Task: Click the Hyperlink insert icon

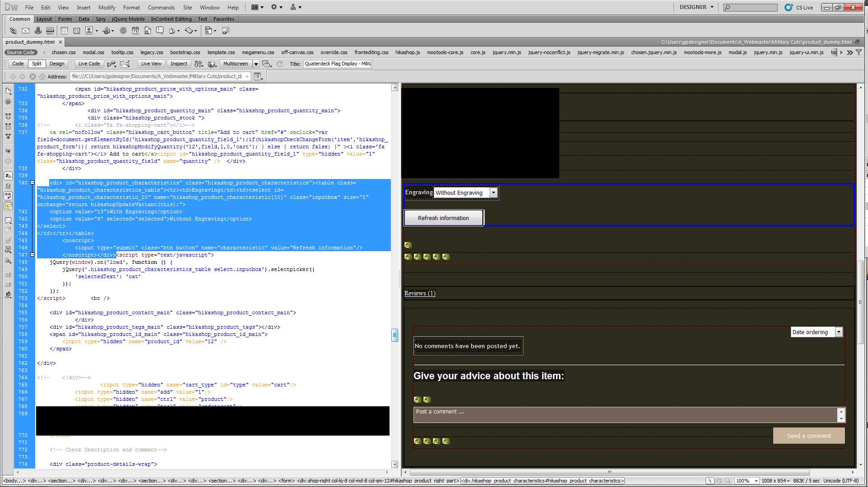Action: (x=13, y=31)
